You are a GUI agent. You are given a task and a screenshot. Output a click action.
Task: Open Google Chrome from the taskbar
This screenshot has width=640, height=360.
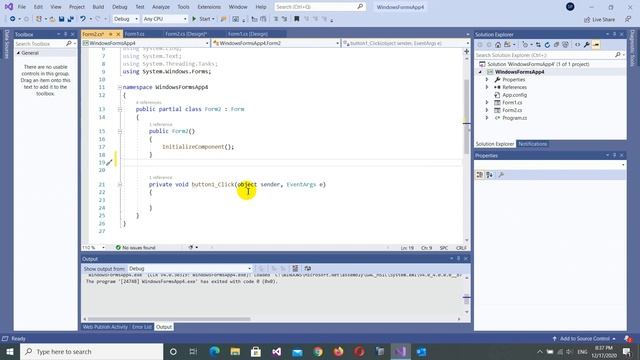(x=318, y=351)
